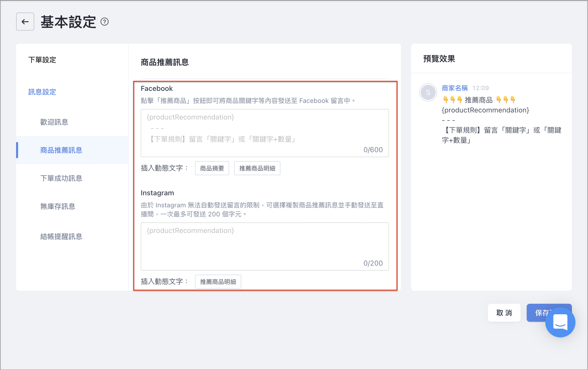Click the 取消 button

pyautogui.click(x=504, y=313)
